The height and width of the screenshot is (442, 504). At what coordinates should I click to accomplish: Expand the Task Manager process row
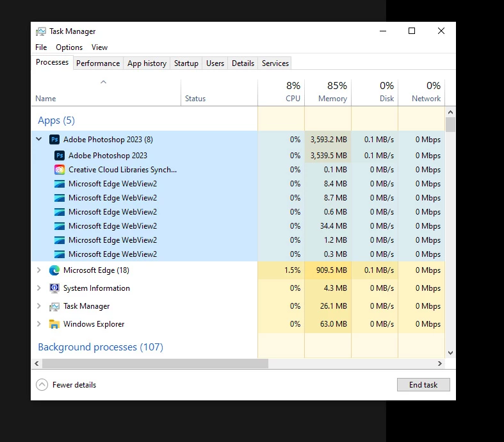39,306
